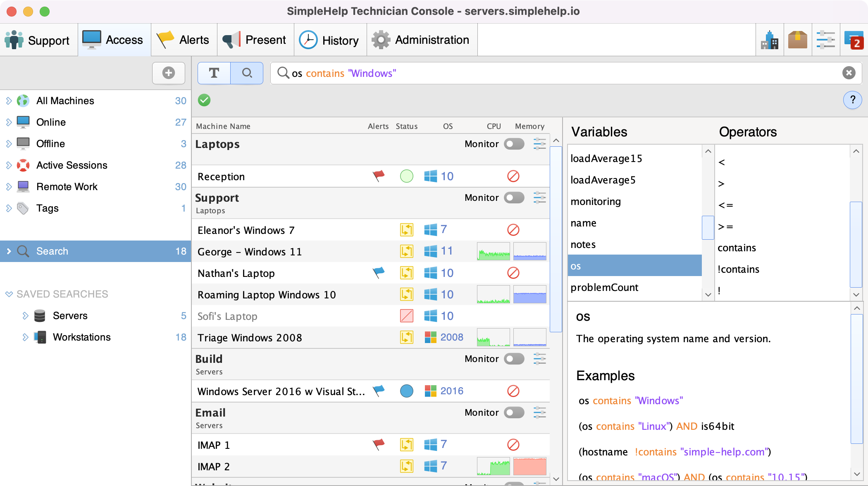
Task: Select the Search item in sidebar
Action: point(95,251)
